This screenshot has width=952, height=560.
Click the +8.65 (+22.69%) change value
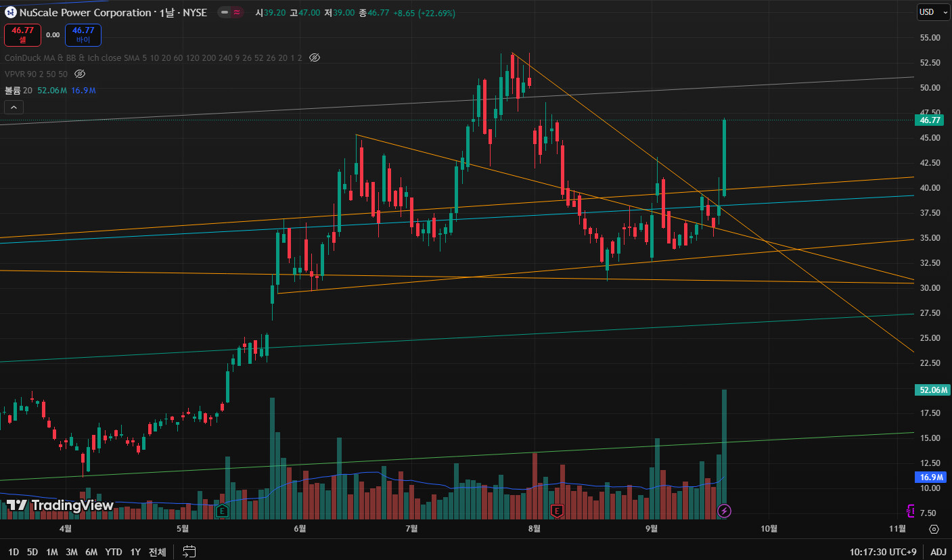point(424,13)
